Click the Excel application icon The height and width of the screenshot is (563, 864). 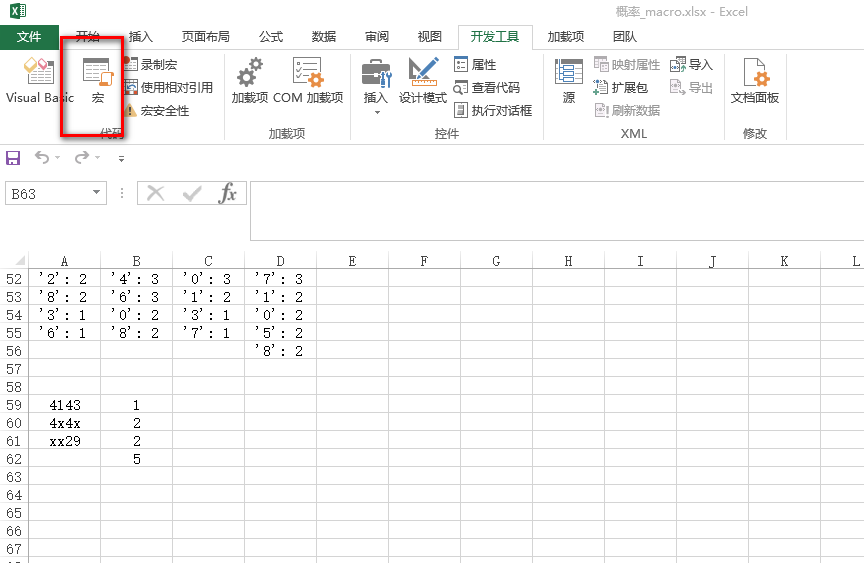pos(18,10)
